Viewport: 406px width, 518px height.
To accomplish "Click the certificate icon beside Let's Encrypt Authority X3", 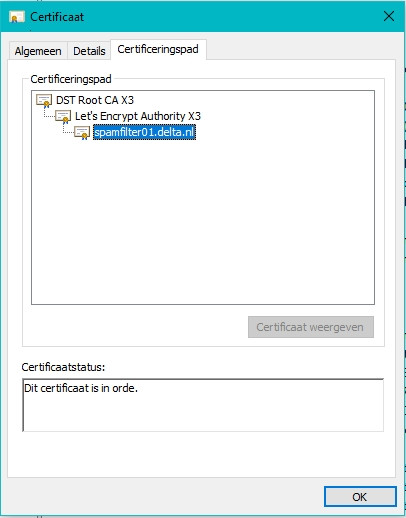I will (63, 117).
